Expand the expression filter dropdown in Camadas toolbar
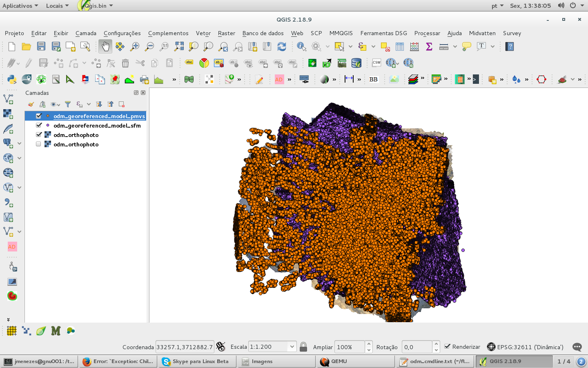Viewport: 588px width, 368px height. [x=89, y=104]
